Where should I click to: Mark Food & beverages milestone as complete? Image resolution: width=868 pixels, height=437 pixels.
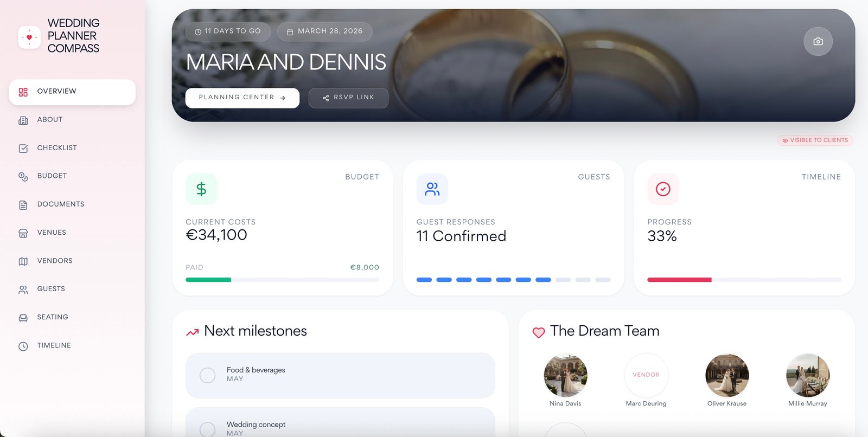click(207, 375)
